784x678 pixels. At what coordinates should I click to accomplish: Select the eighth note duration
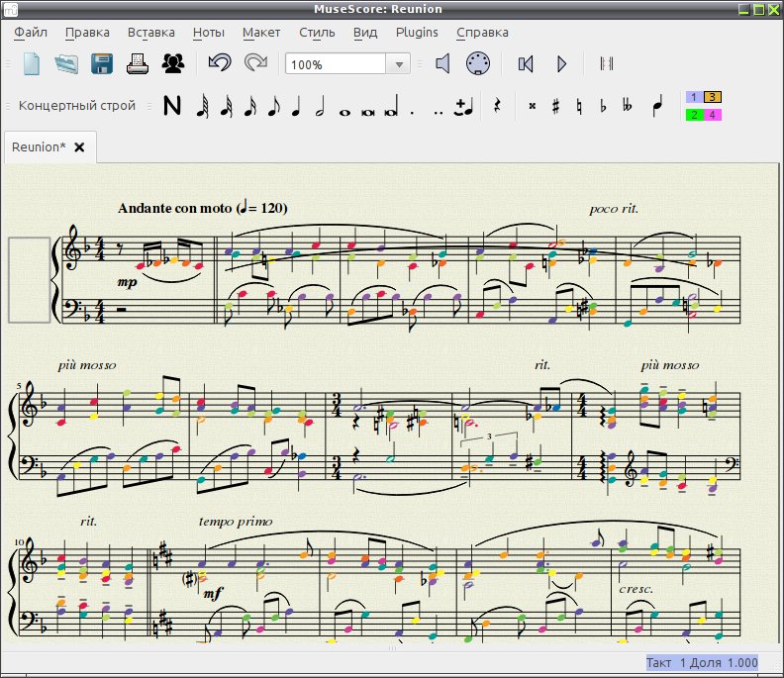tap(273, 106)
